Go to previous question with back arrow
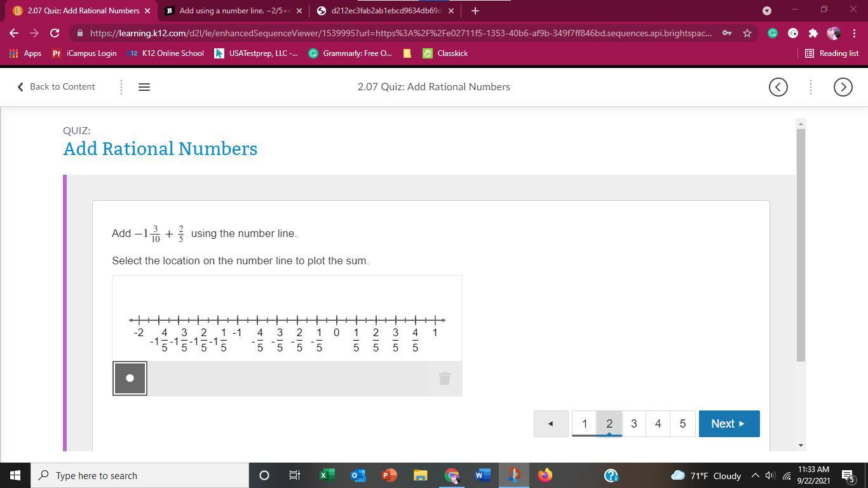This screenshot has height=488, width=868. pyautogui.click(x=550, y=424)
